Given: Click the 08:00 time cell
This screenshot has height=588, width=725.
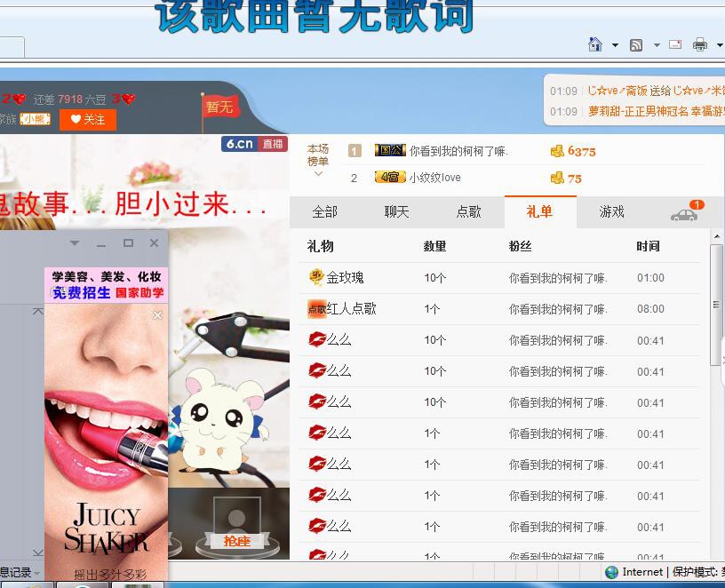Looking at the screenshot, I should coord(650,309).
